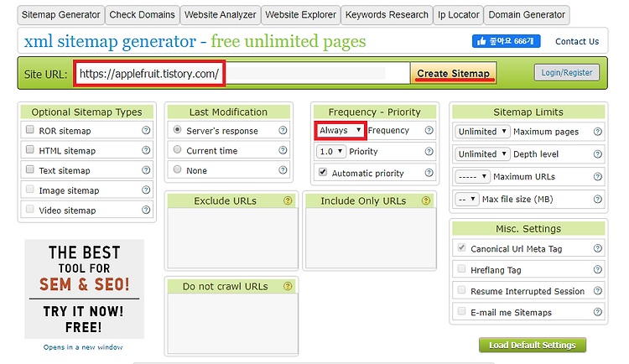Open help icon next to Priority
Image resolution: width=629 pixels, height=364 pixels.
point(429,151)
